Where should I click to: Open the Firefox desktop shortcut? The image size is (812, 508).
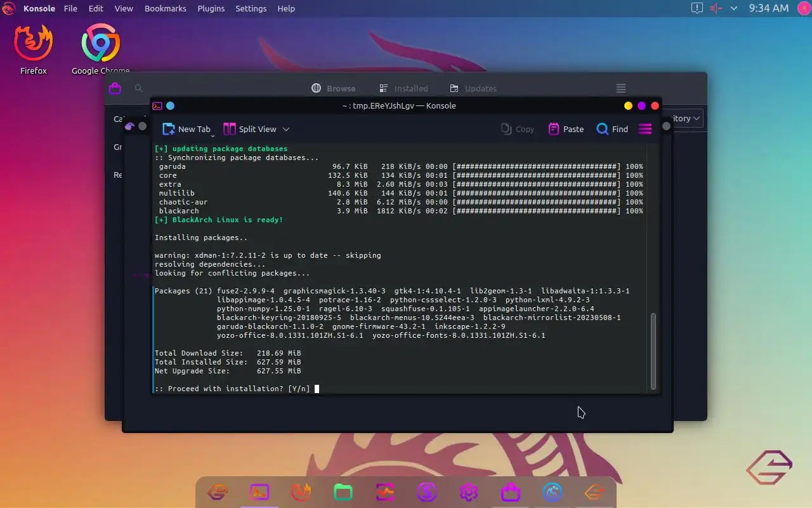33,50
